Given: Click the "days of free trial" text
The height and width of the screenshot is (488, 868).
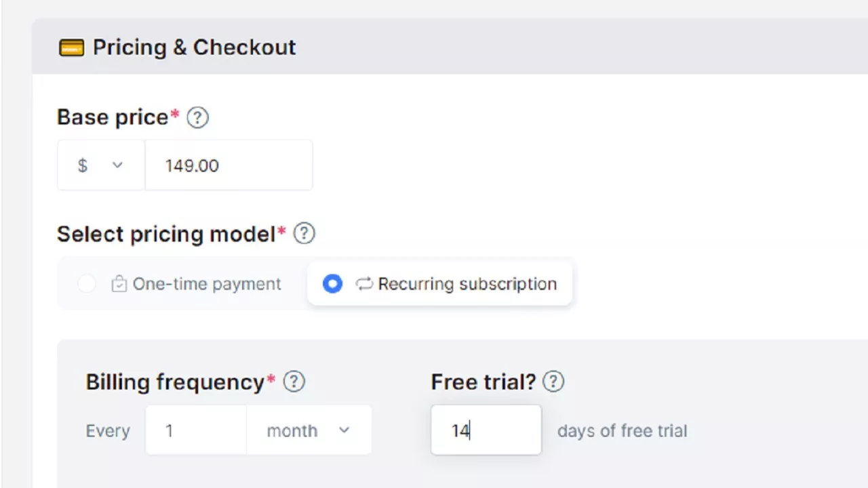Looking at the screenshot, I should click(622, 431).
